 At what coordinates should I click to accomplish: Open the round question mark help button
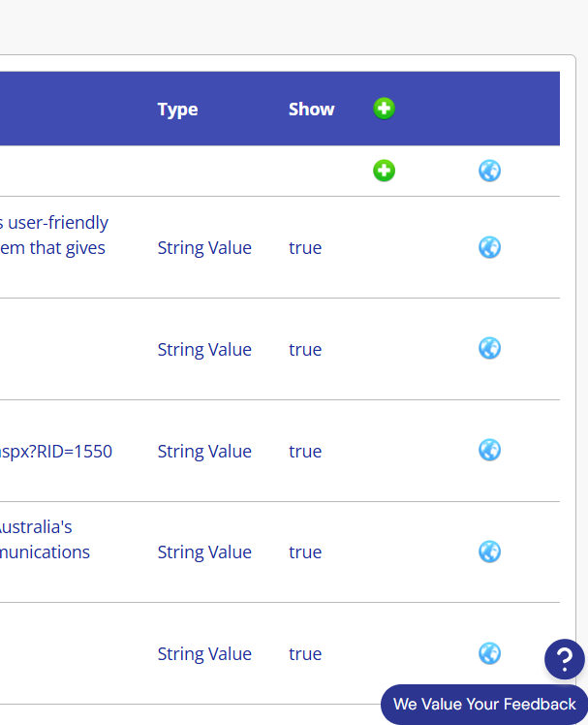coord(565,659)
